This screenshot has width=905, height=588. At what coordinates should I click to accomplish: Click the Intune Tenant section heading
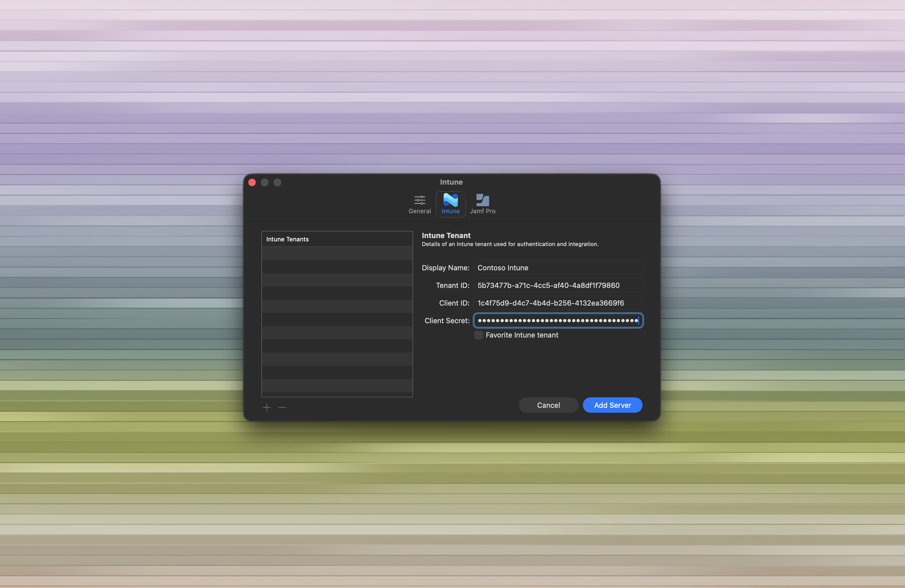point(446,236)
